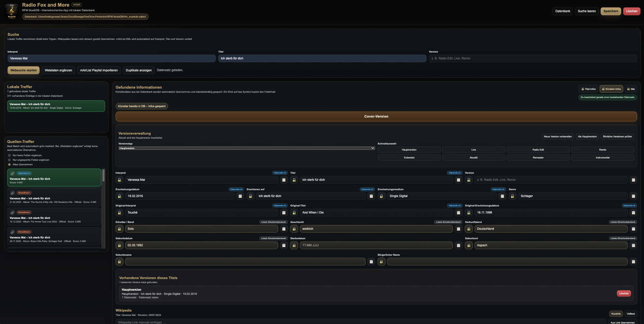Copy Erscheinungsmedium value Single Digital
Viewport: 644px width, 324px height.
[x=502, y=196]
